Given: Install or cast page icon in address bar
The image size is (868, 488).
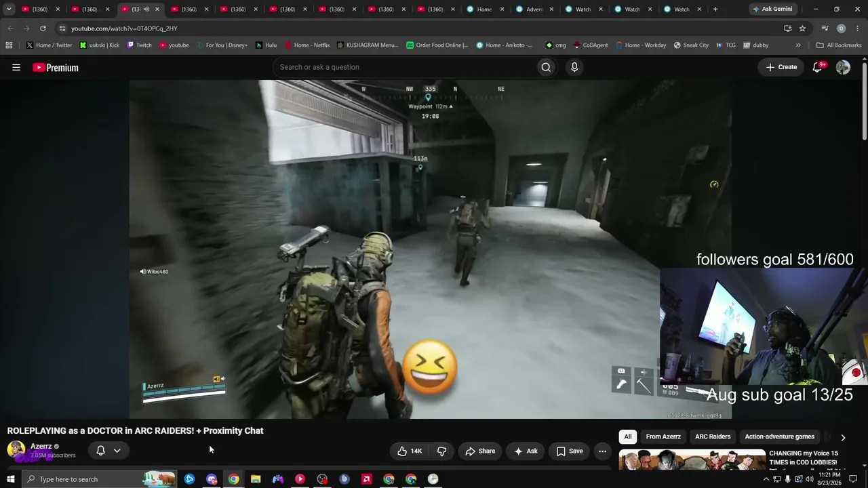Looking at the screenshot, I should coord(787,28).
